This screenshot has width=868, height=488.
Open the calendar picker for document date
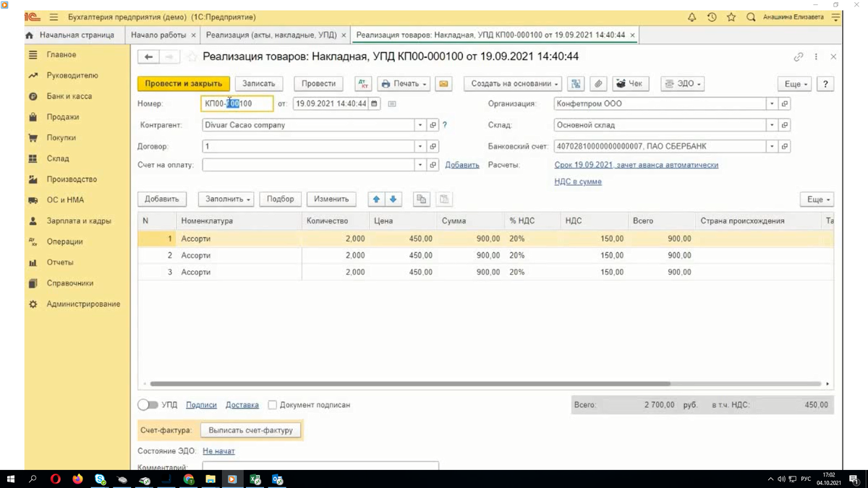pos(374,104)
